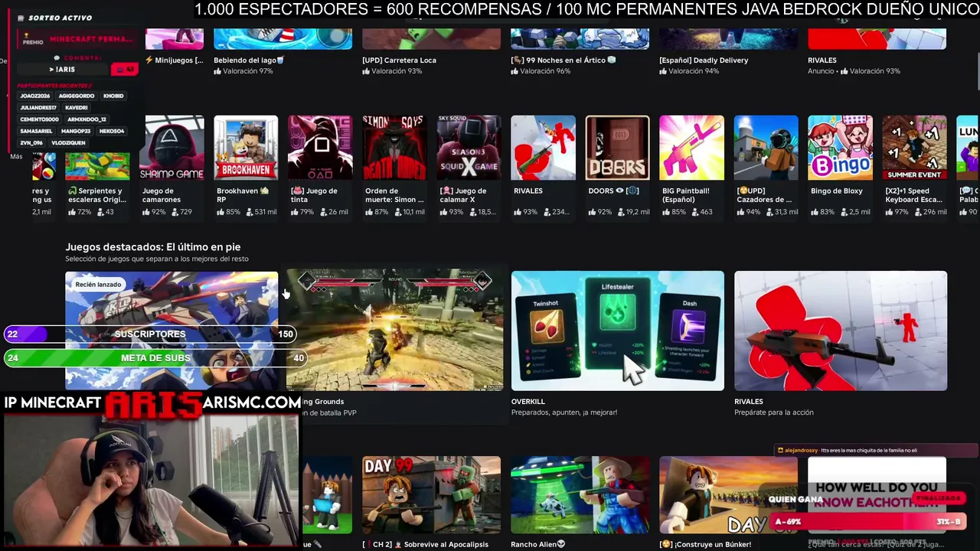This screenshot has width=980, height=551.
Task: Select the Squid Game X Season 3 thumbnail
Action: coord(469,148)
